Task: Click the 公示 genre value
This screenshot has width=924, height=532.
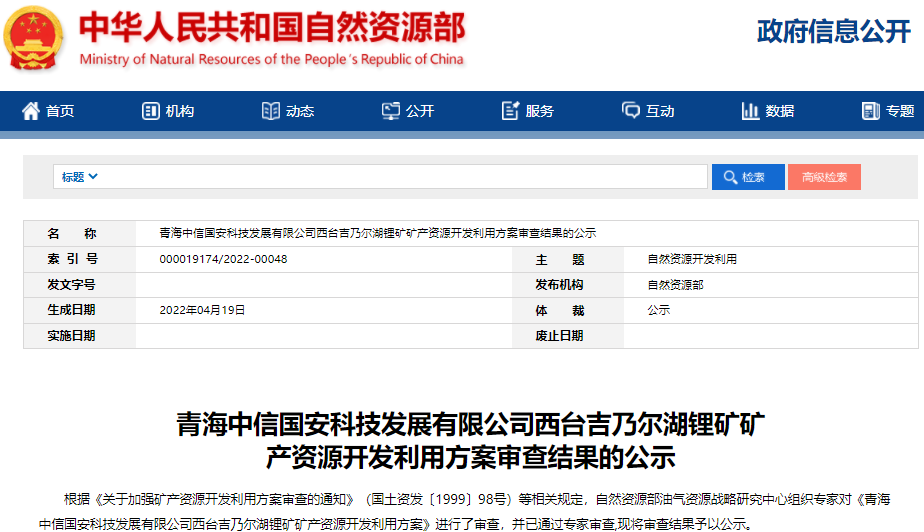Action: coord(659,310)
